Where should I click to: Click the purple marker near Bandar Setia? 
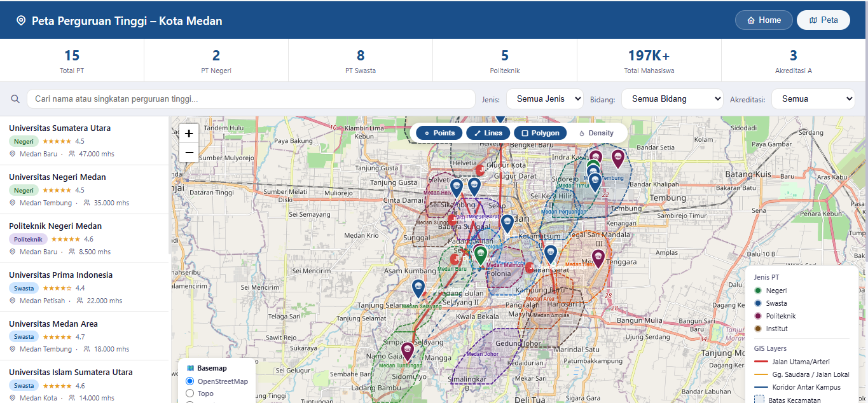coord(617,158)
